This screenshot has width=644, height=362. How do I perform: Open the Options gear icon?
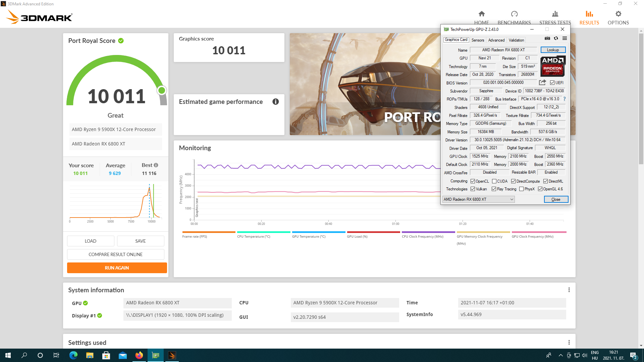click(618, 14)
